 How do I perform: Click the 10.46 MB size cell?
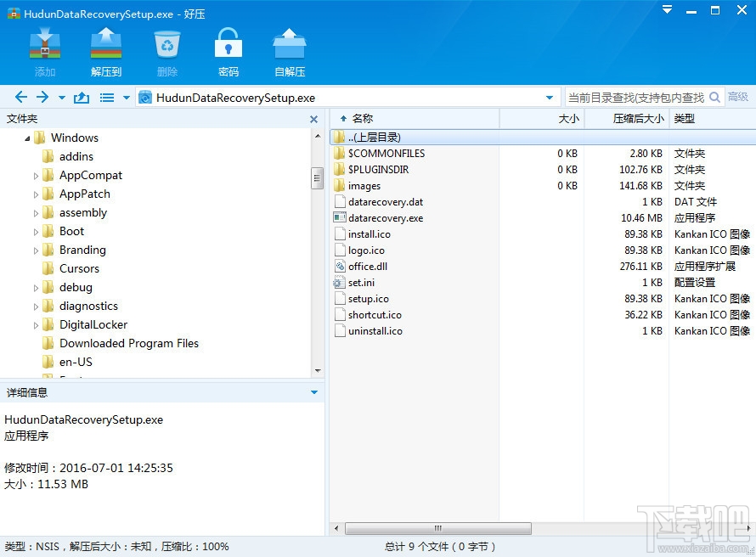tap(641, 217)
